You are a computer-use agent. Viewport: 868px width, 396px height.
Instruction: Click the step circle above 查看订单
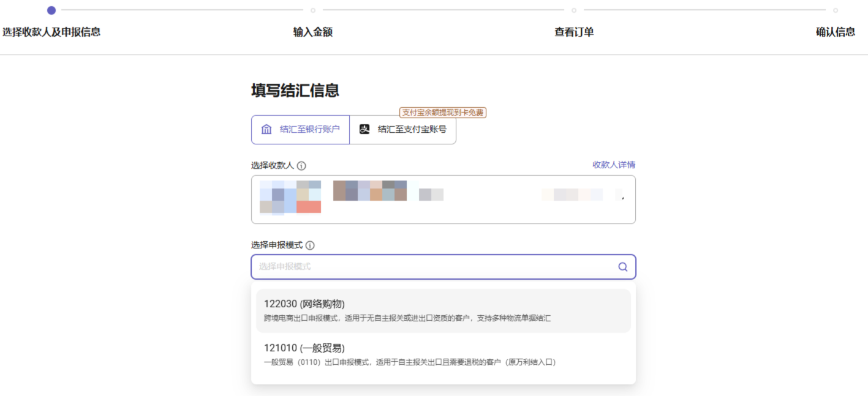coord(574,10)
